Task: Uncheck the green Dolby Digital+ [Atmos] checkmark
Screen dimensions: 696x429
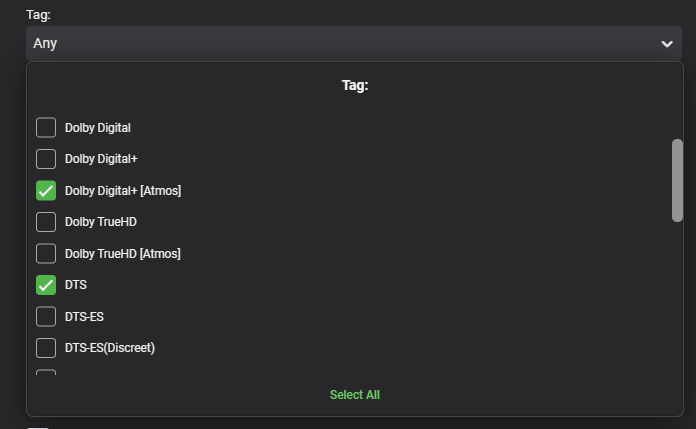Action: (46, 190)
